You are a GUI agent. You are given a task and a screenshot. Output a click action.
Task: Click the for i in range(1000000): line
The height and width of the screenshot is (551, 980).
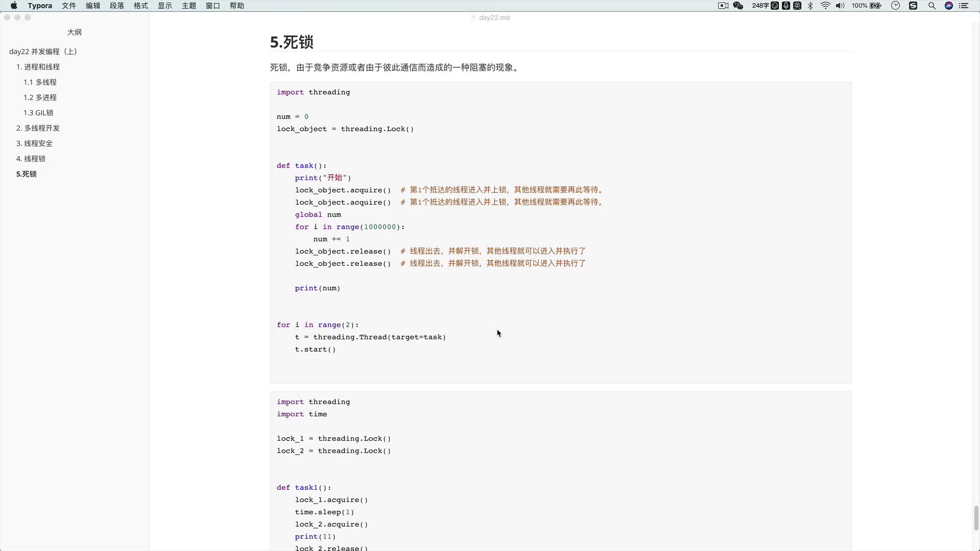(350, 227)
